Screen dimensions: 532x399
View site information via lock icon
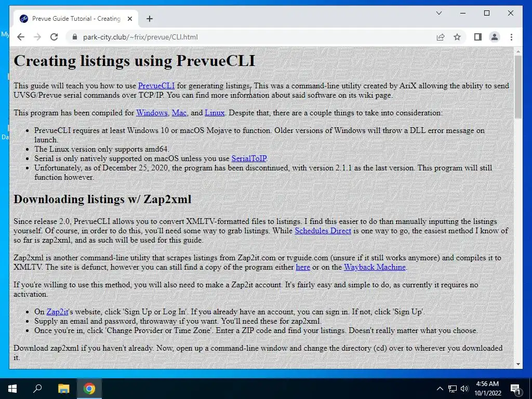(75, 37)
